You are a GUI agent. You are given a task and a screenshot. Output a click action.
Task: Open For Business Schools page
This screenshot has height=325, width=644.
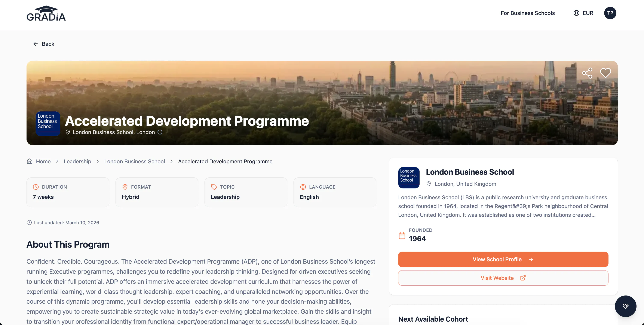[527, 13]
